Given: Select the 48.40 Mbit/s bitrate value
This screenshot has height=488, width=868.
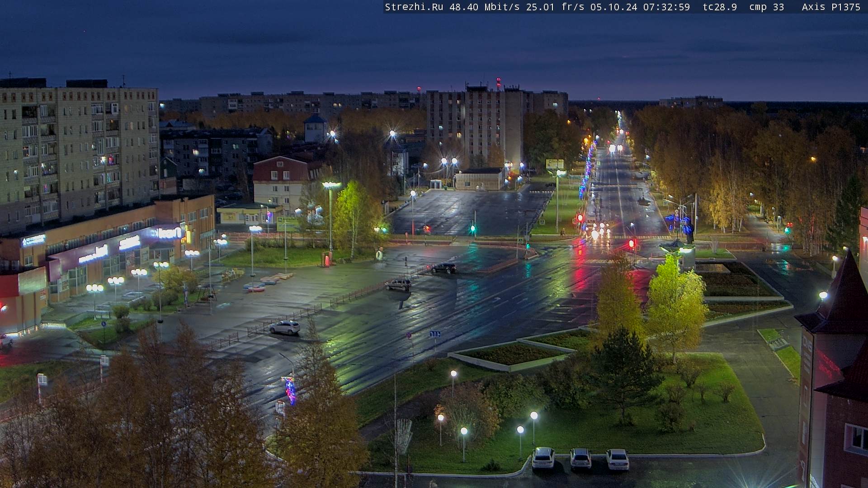Looking at the screenshot, I should click(x=484, y=7).
